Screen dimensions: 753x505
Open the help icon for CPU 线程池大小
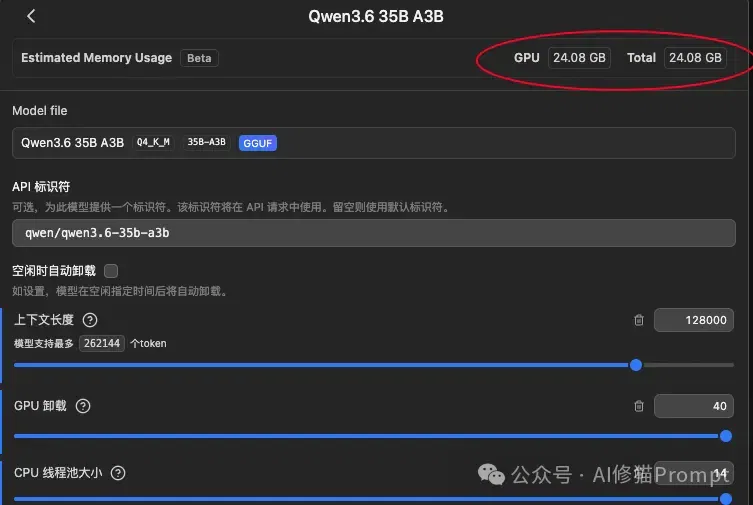pos(118,473)
